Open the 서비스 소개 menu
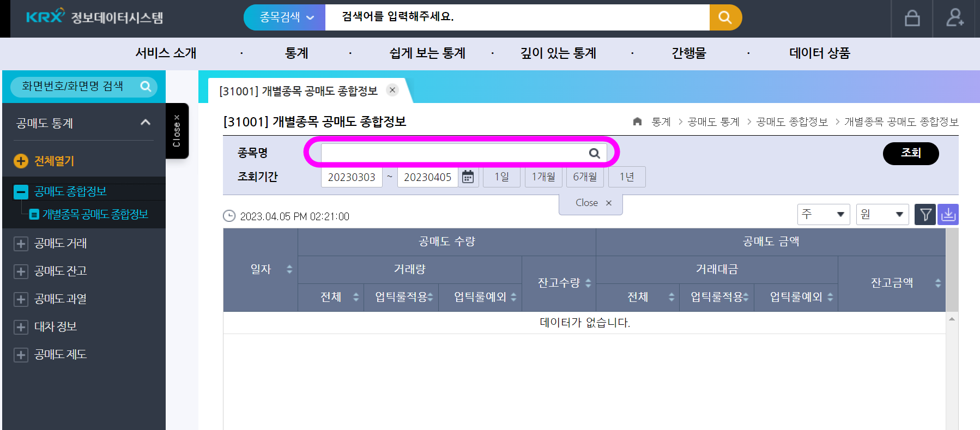Image resolution: width=980 pixels, height=430 pixels. pos(166,53)
